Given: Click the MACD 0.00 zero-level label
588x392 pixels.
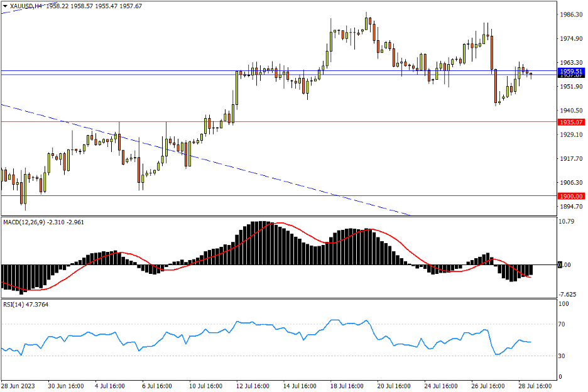Looking at the screenshot, I should pyautogui.click(x=565, y=265).
